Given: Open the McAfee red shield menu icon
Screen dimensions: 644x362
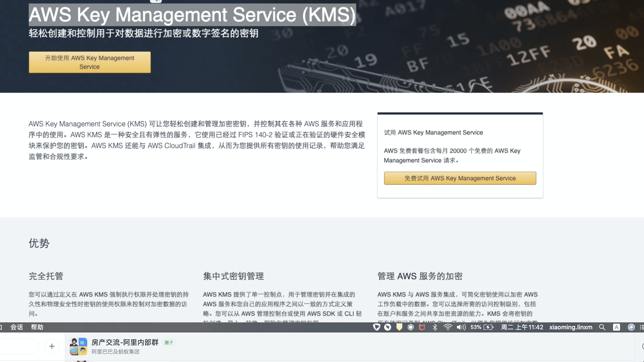Looking at the screenshot, I should 422,327.
